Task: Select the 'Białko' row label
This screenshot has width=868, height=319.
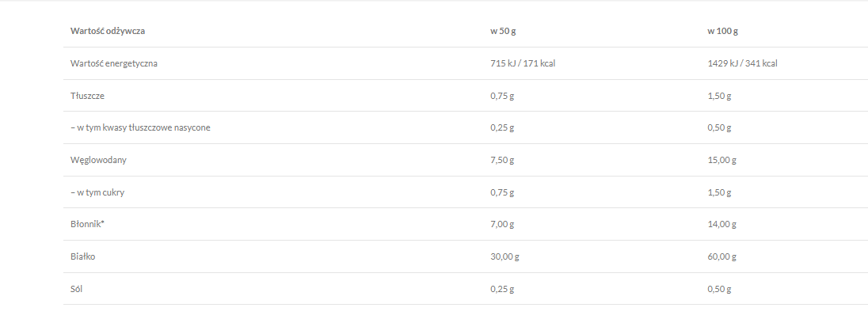Action: click(83, 256)
